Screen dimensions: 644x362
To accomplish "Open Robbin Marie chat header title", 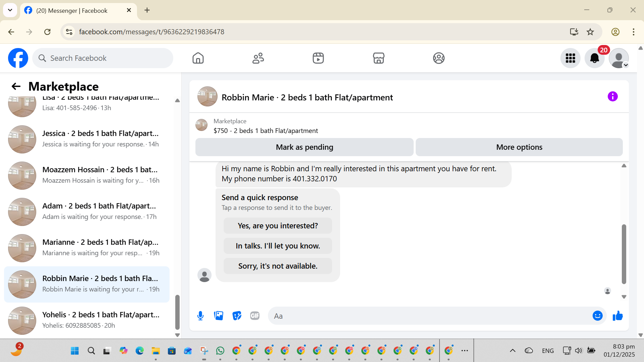I will tap(307, 97).
